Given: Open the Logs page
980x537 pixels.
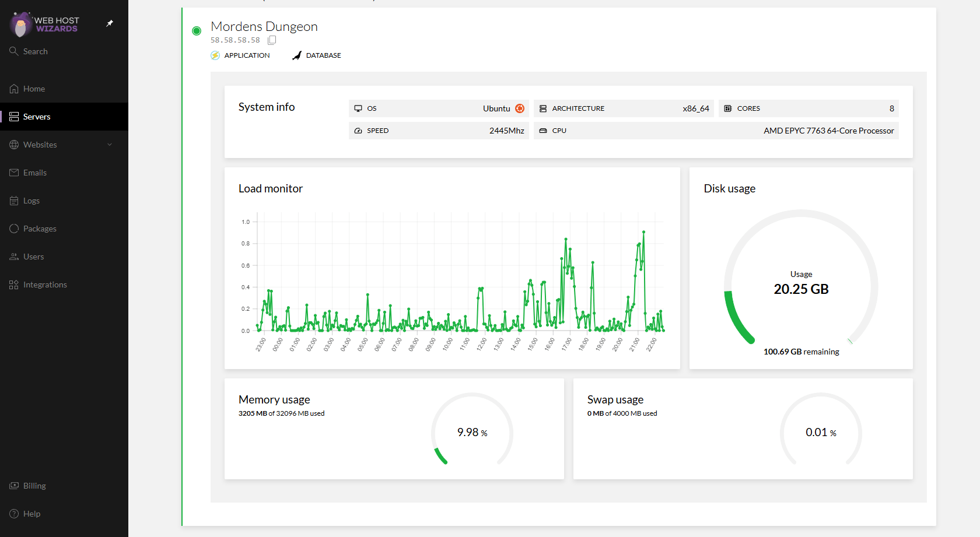Looking at the screenshot, I should [64, 201].
